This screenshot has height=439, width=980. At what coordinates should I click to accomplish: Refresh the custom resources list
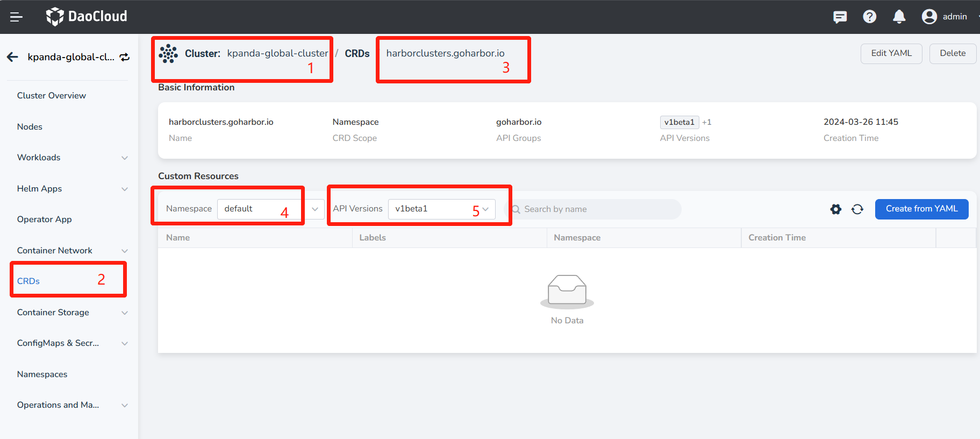[x=857, y=209]
